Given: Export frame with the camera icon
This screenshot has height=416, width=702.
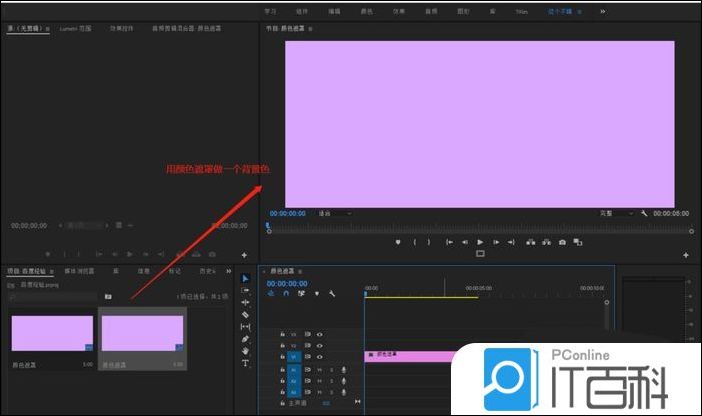Looking at the screenshot, I should point(562,242).
